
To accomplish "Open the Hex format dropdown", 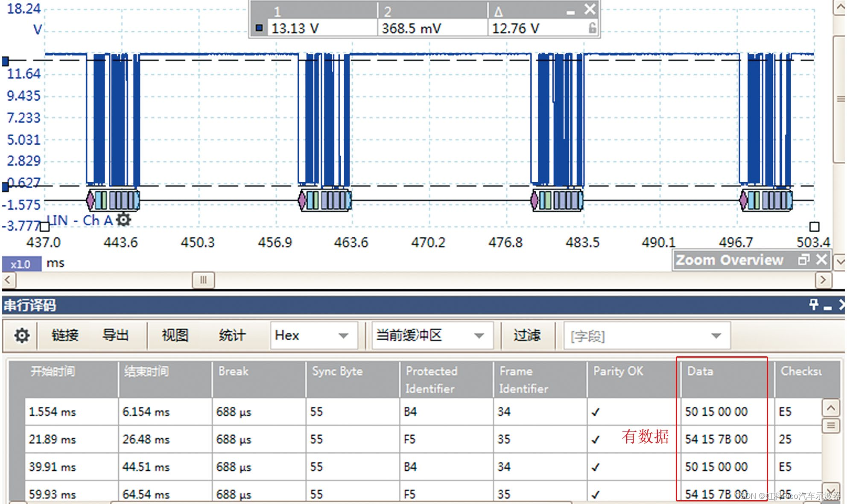I will pyautogui.click(x=314, y=335).
